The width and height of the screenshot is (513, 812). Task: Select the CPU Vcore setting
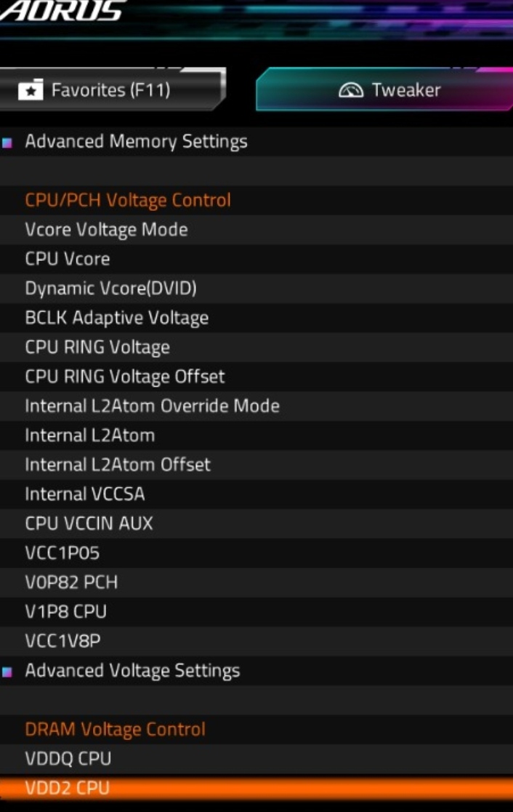68,260
